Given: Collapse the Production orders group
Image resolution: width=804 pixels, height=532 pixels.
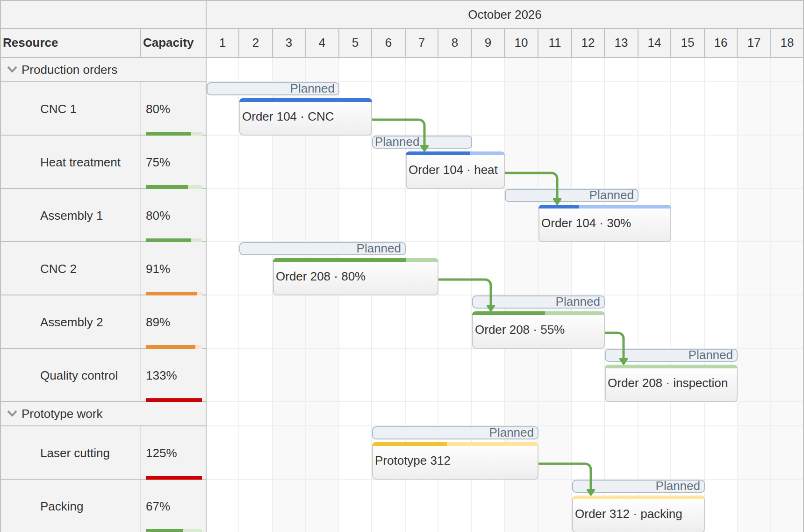Looking at the screenshot, I should pos(12,70).
